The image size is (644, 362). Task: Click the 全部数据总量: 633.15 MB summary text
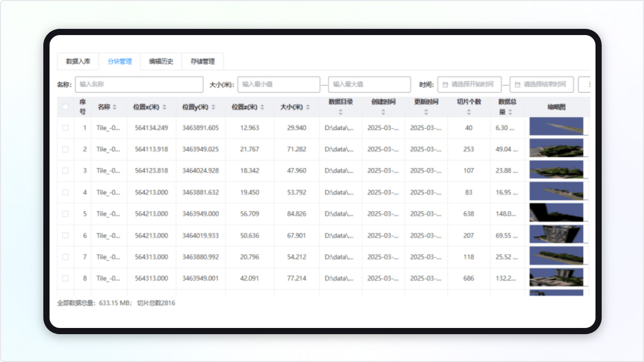[94, 303]
